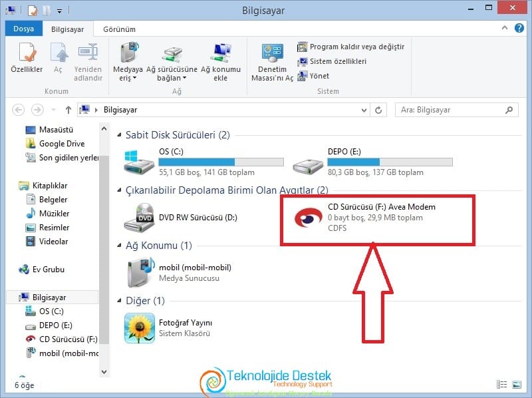532x398 pixels.
Task: Open Denetim Masası'nı Aç
Action: [x=272, y=63]
